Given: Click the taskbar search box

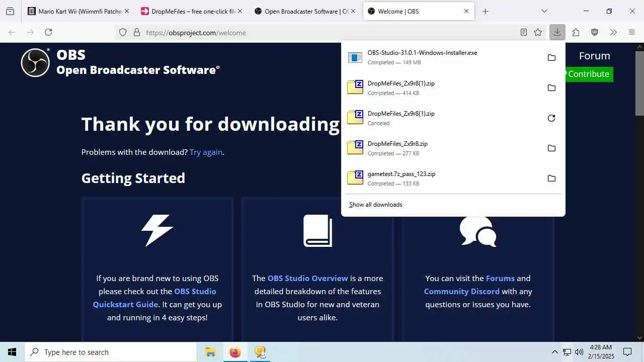Looking at the screenshot, I should (111, 352).
